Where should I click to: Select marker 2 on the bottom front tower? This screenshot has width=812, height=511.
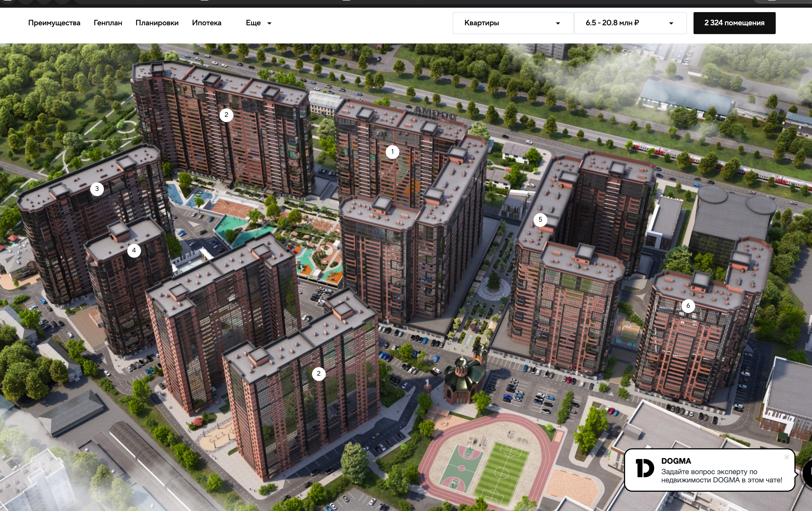pos(318,374)
